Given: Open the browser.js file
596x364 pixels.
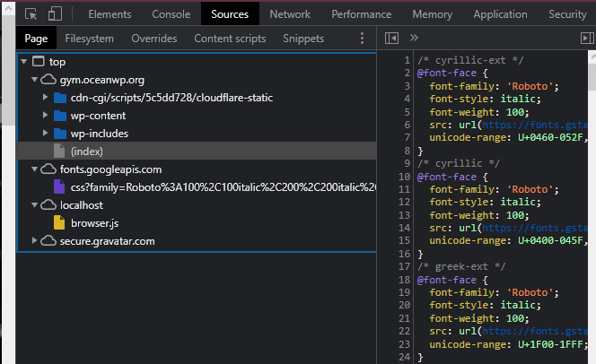Looking at the screenshot, I should coord(94,223).
